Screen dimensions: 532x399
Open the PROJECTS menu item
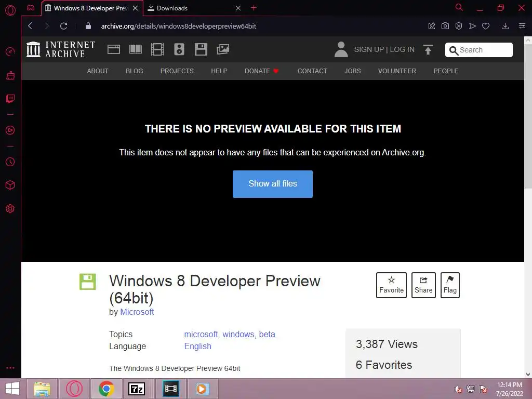coord(177,71)
